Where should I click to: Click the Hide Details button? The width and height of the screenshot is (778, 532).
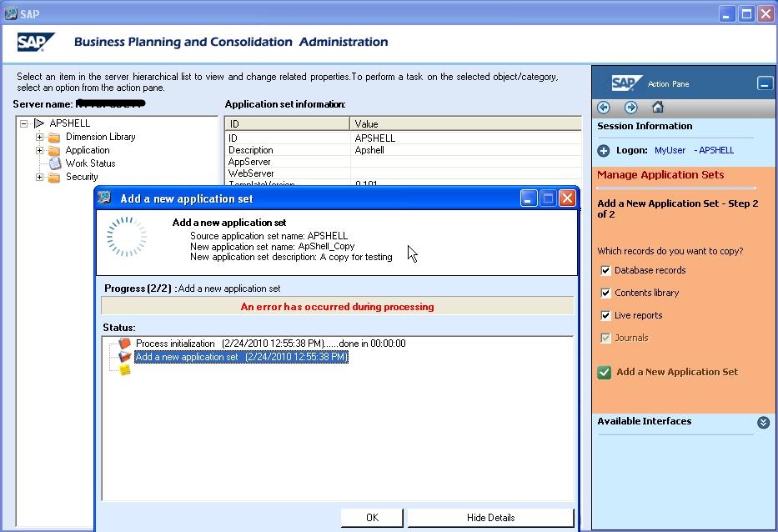490,518
